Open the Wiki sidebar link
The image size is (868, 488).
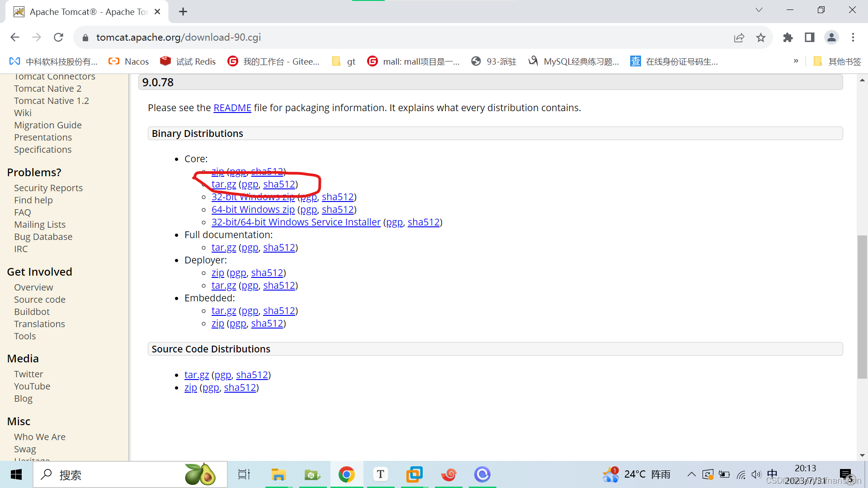23,113
